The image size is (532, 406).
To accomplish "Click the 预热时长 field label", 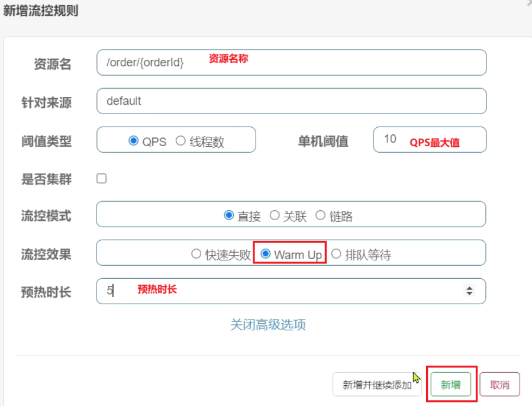I will (47, 292).
